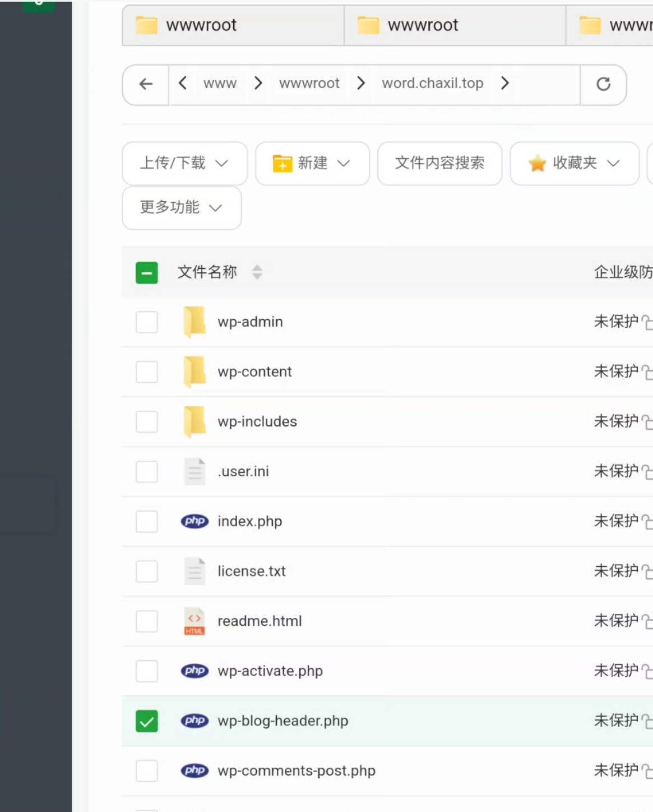This screenshot has width=653, height=812.
Task: Expand the 更多功能 dropdown
Action: coord(182,207)
